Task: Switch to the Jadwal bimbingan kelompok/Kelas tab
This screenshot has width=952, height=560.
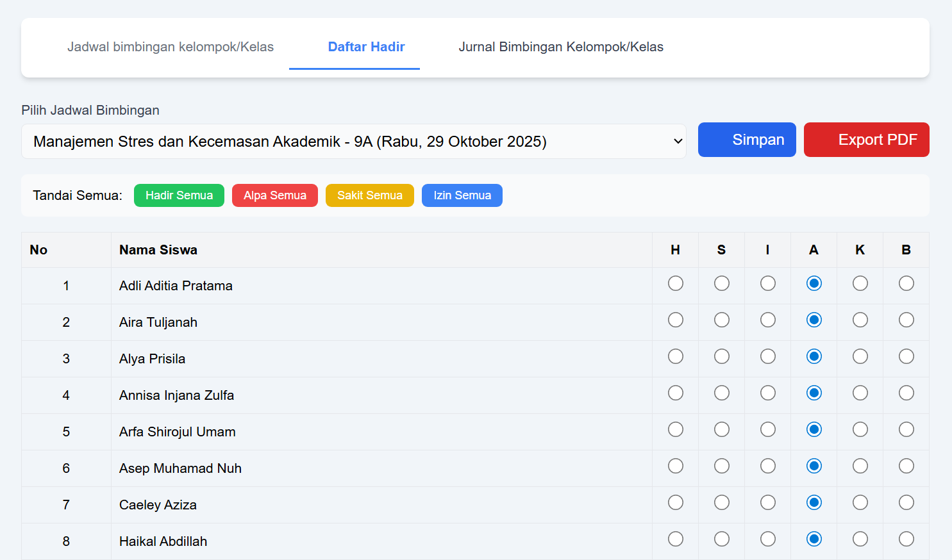Action: 170,47
